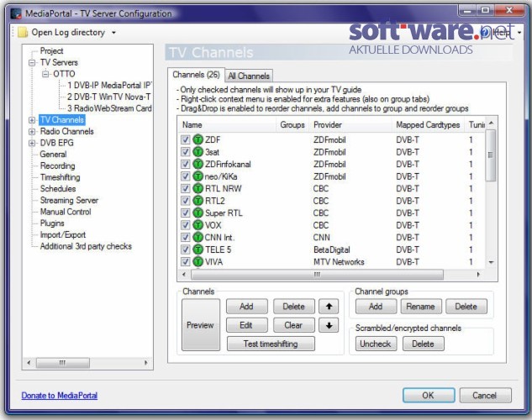Viewport: 532px width, 420px height.
Task: Click Add in Channel groups
Action: [x=376, y=307]
